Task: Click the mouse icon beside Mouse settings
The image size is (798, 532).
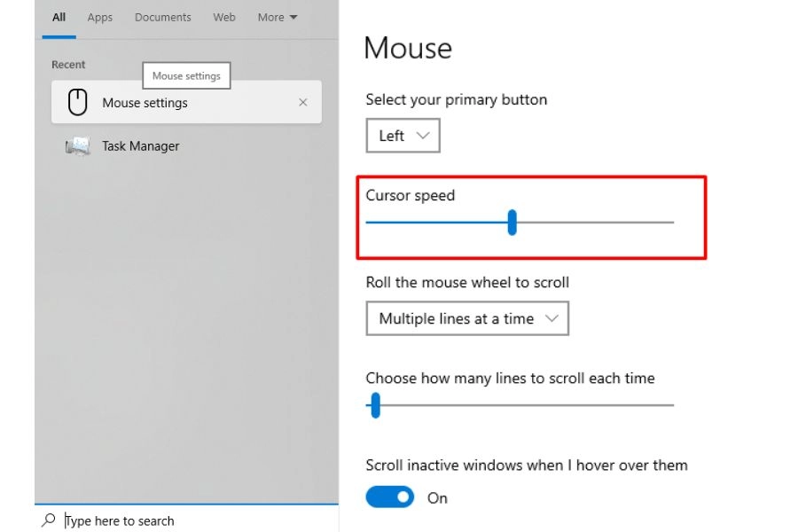Action: pyautogui.click(x=77, y=102)
